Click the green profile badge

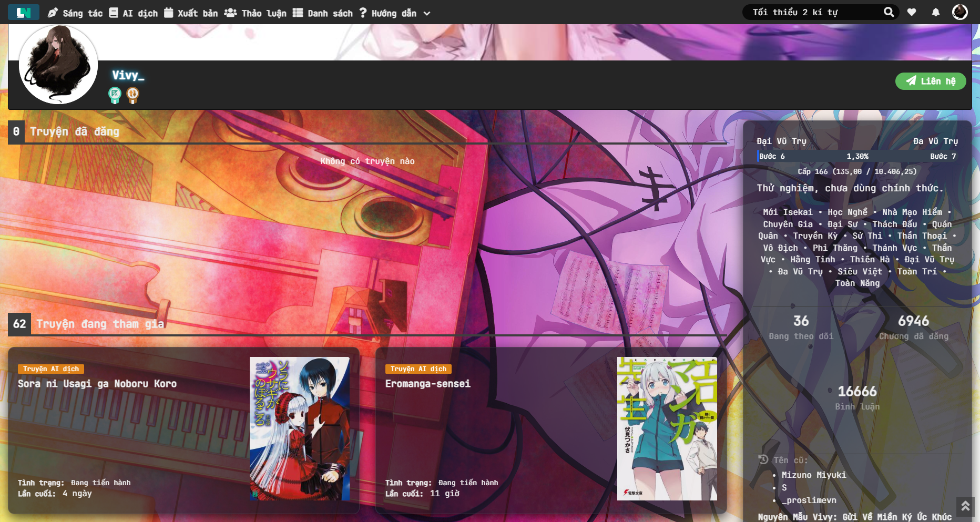pos(115,95)
